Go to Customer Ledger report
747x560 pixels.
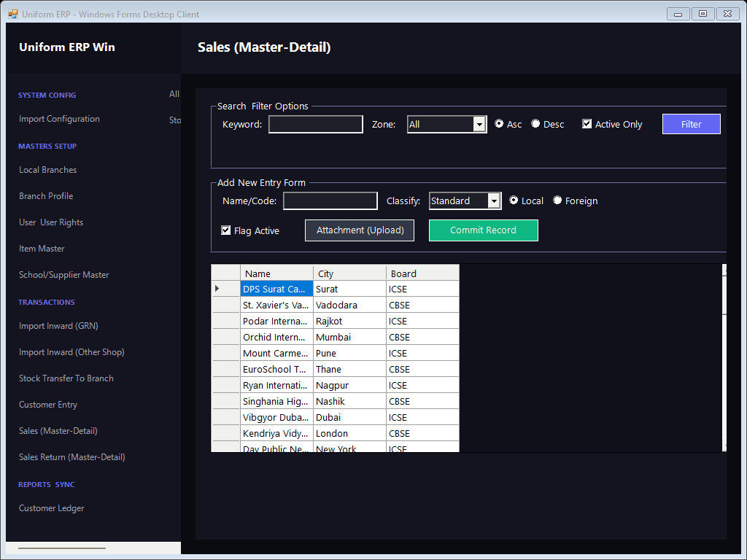tap(52, 508)
